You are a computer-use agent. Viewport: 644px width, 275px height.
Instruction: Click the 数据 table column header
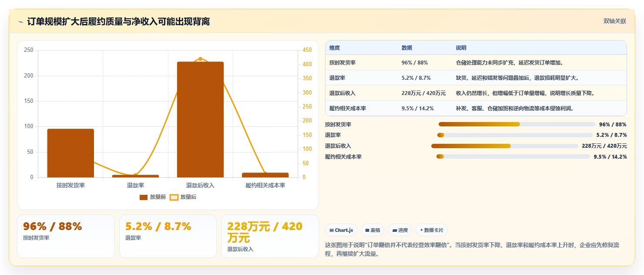407,48
